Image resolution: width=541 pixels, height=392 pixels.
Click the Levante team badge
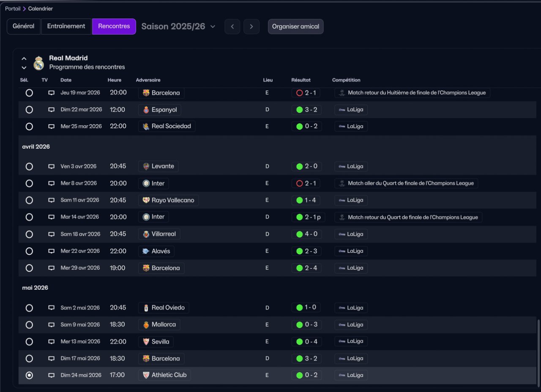(x=146, y=166)
